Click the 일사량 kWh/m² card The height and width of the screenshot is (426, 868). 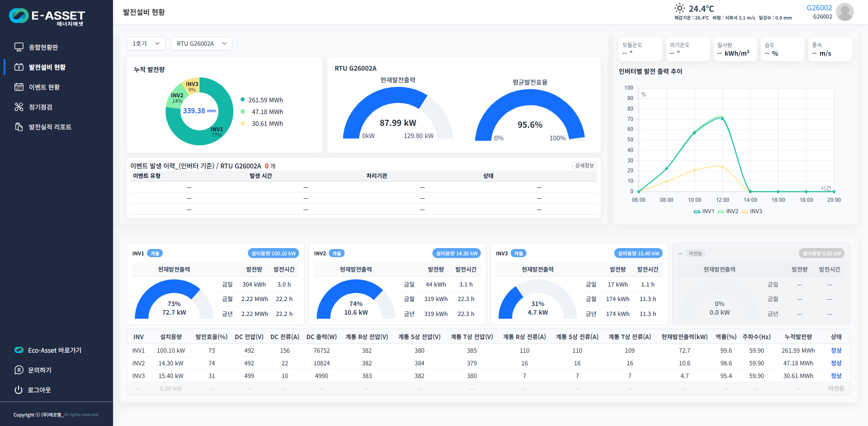click(x=735, y=49)
